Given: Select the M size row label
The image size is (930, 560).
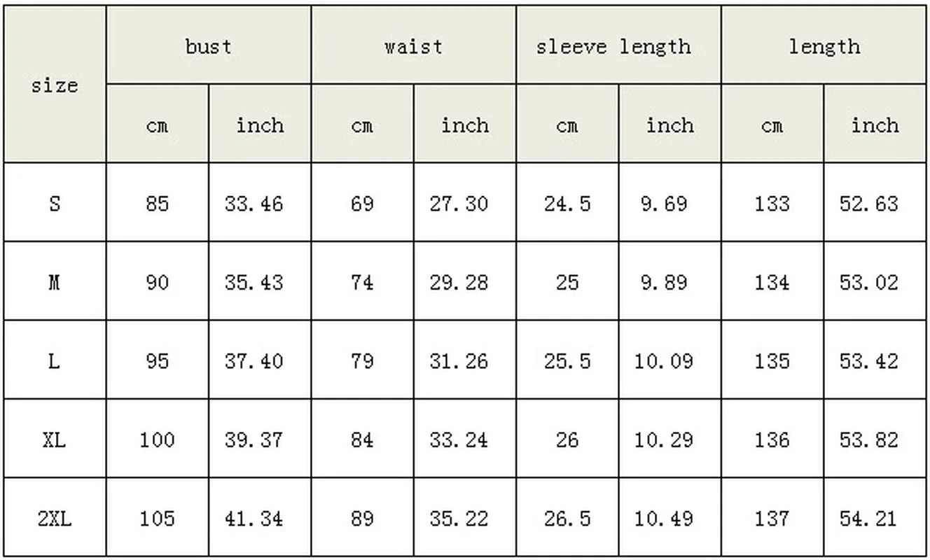Looking at the screenshot, I should point(54,282).
